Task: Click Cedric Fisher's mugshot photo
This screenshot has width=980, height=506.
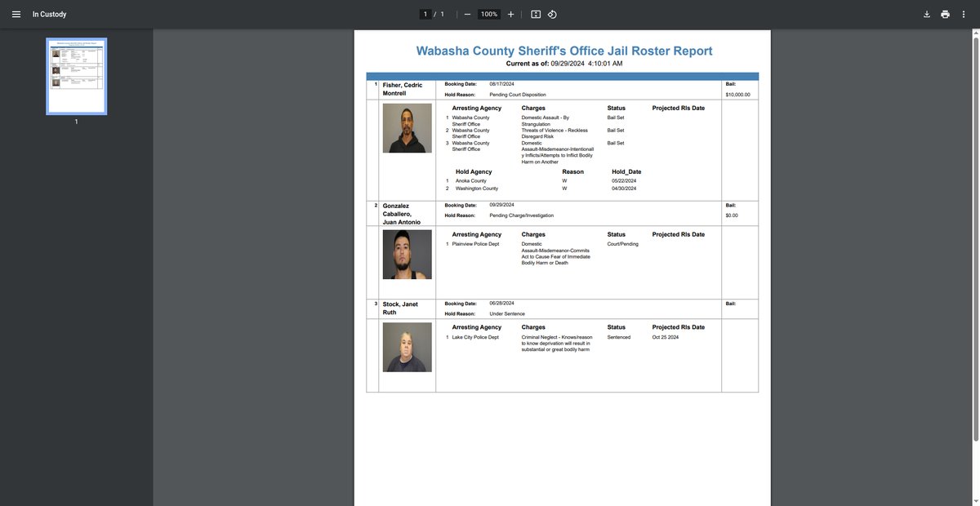Action: coord(407,128)
